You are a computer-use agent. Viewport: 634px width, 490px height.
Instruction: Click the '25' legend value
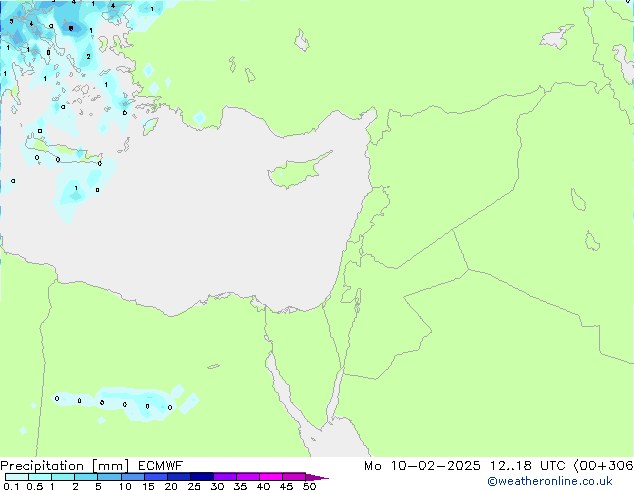[x=194, y=486]
